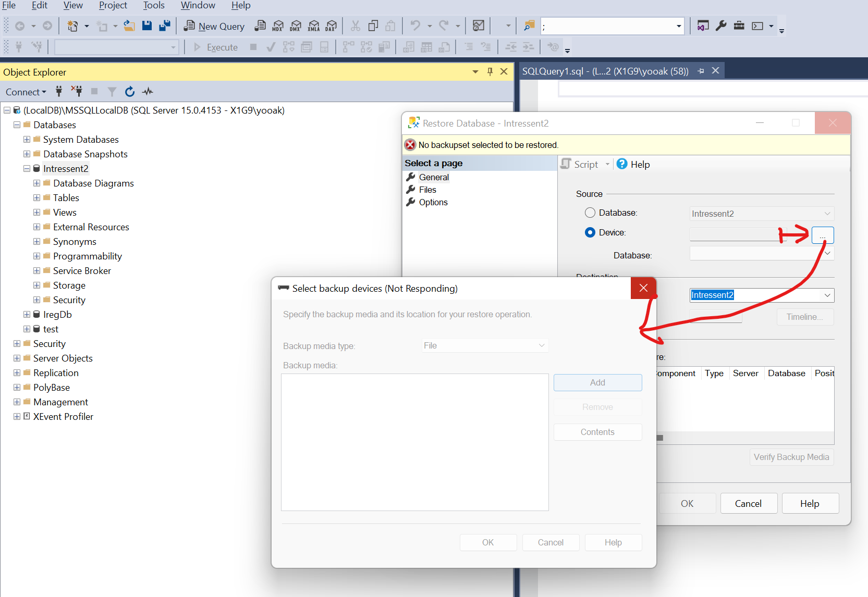Click the Database Engine Query icon
Image resolution: width=868 pixels, height=597 pixels.
tap(260, 26)
